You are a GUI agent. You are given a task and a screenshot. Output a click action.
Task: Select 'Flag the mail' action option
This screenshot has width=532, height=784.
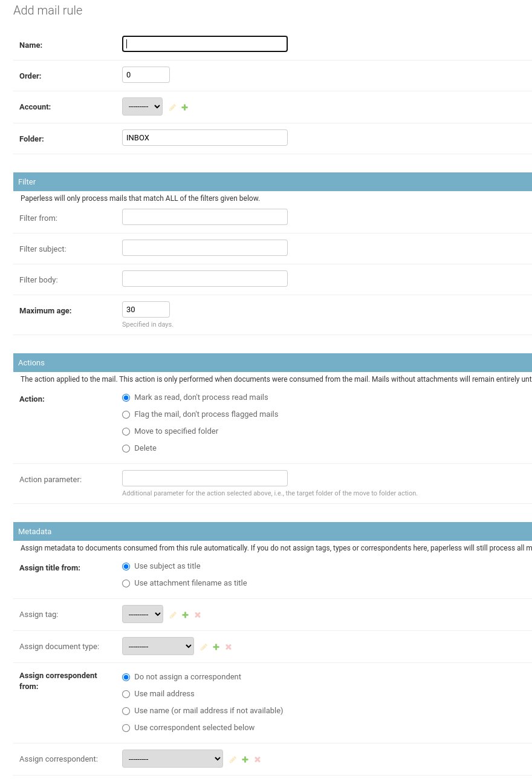126,414
